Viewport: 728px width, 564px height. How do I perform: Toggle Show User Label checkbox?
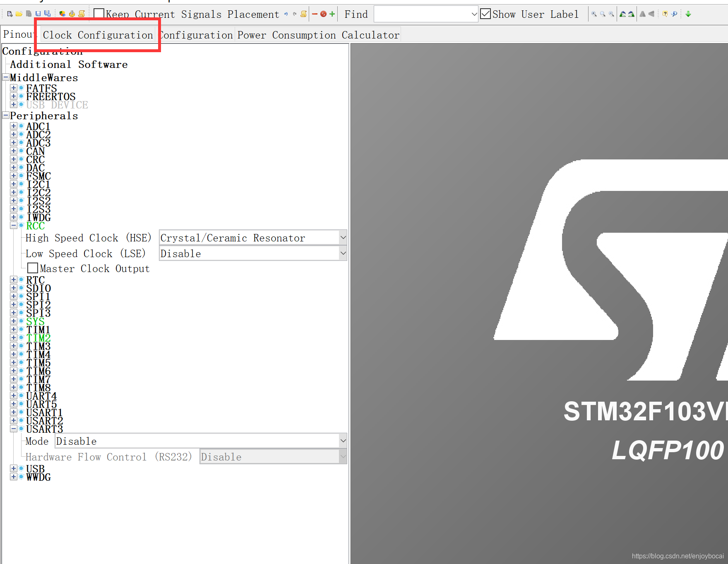coord(485,14)
